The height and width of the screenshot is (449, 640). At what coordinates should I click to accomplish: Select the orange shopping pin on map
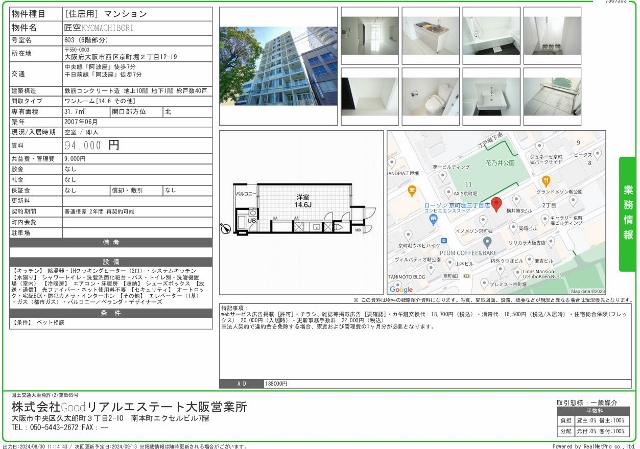(412, 191)
